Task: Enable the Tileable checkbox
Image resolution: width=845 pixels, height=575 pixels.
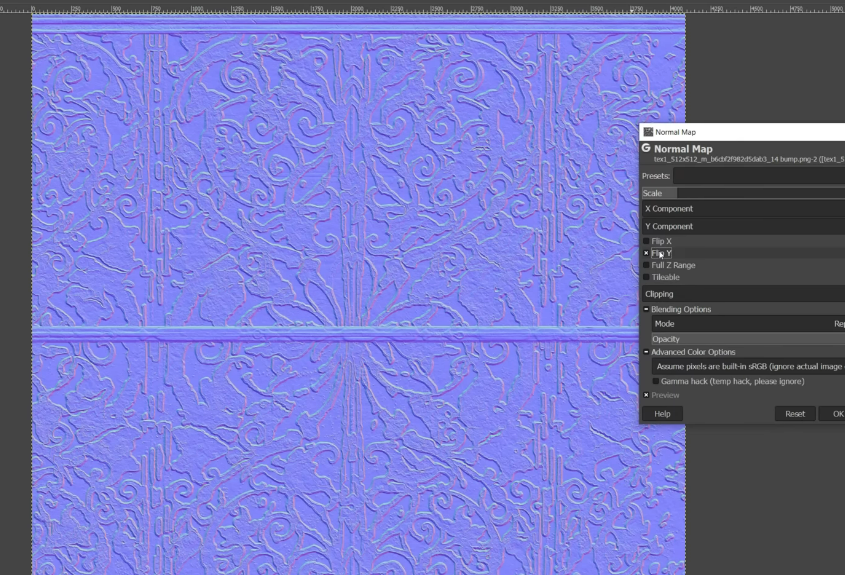Action: point(646,277)
